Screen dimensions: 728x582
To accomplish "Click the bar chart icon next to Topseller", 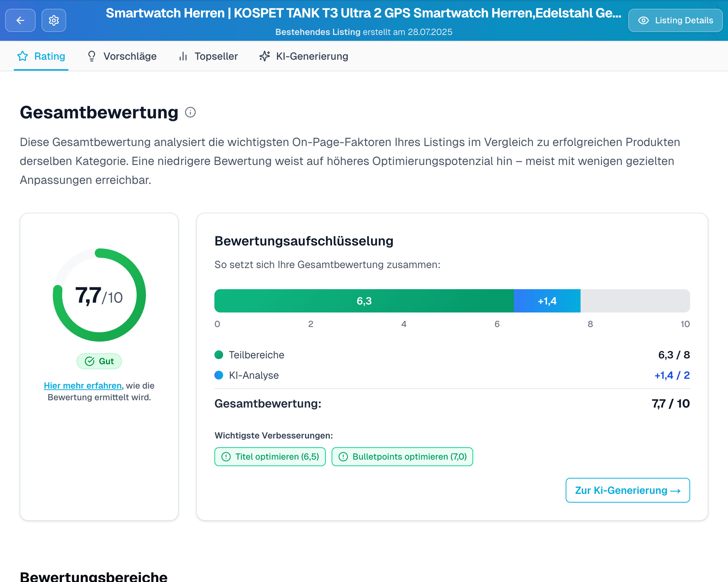I will coord(183,56).
